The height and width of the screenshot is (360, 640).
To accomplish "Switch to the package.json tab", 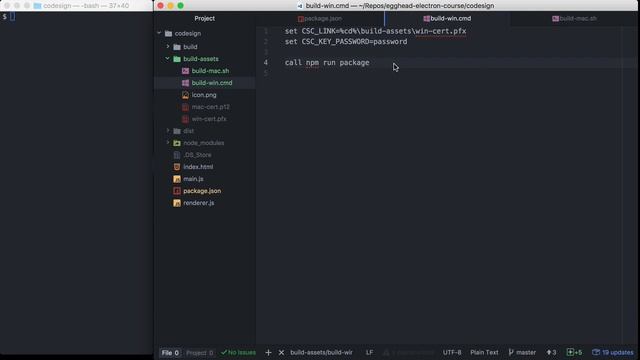I will (320, 18).
